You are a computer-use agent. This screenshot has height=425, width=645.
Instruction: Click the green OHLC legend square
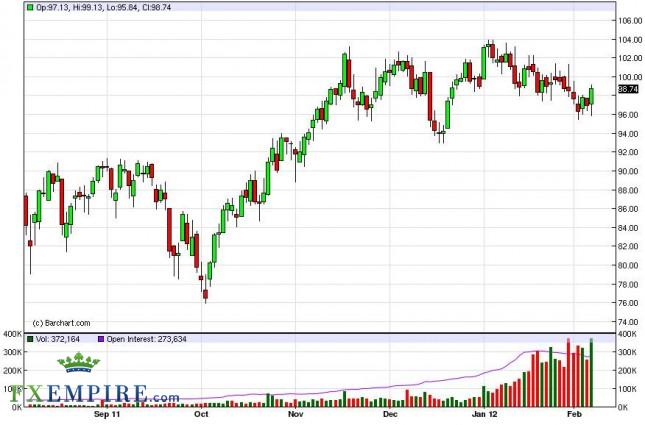[x=30, y=7]
